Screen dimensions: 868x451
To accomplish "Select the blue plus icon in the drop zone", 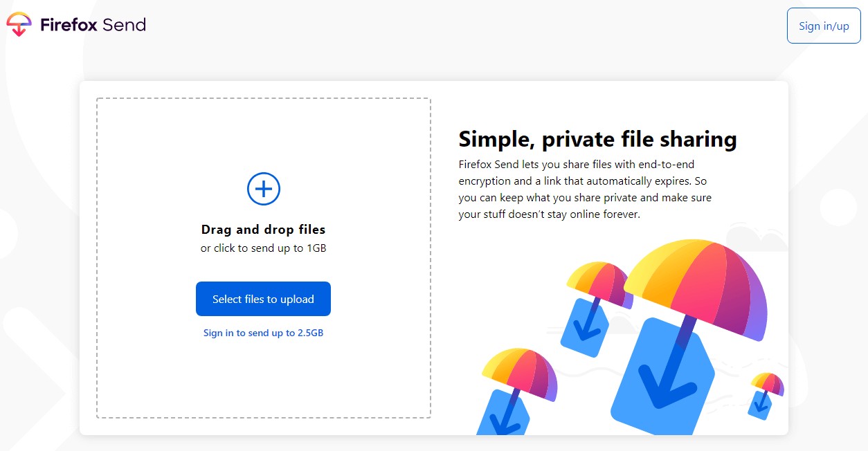I will (x=263, y=188).
